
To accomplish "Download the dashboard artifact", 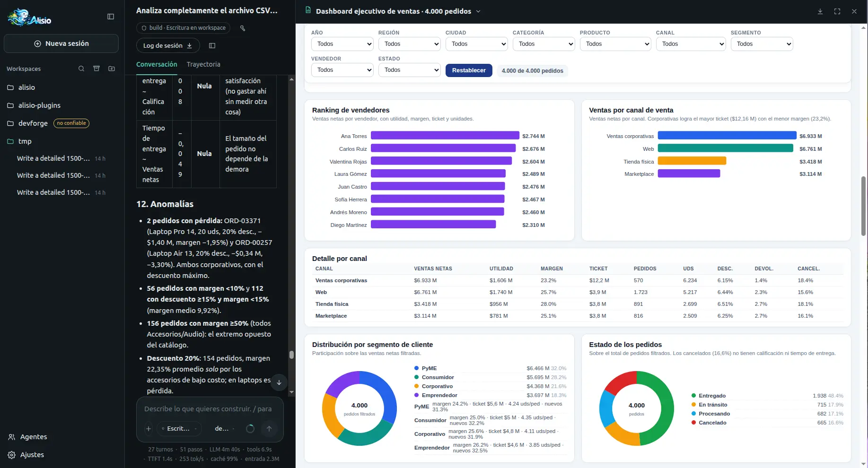I will tap(820, 11).
